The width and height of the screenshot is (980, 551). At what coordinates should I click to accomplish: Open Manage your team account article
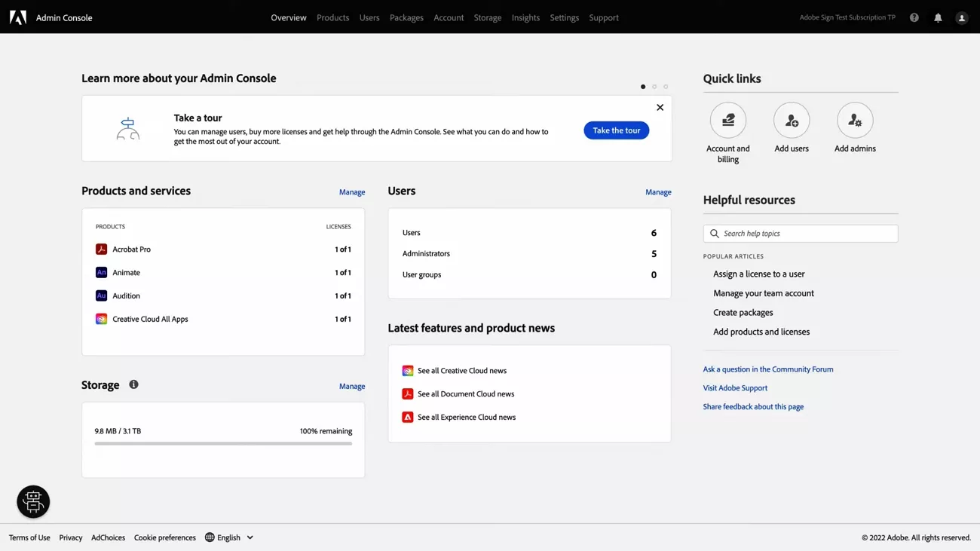coord(764,293)
